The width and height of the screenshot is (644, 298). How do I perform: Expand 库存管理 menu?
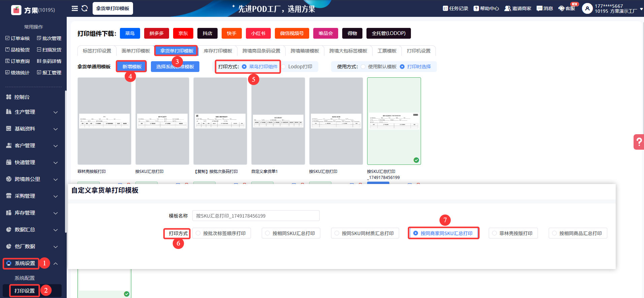pos(32,213)
